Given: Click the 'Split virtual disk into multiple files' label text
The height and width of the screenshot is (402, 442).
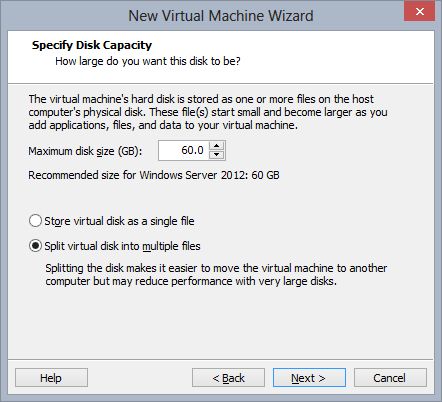Looking at the screenshot, I should [122, 246].
